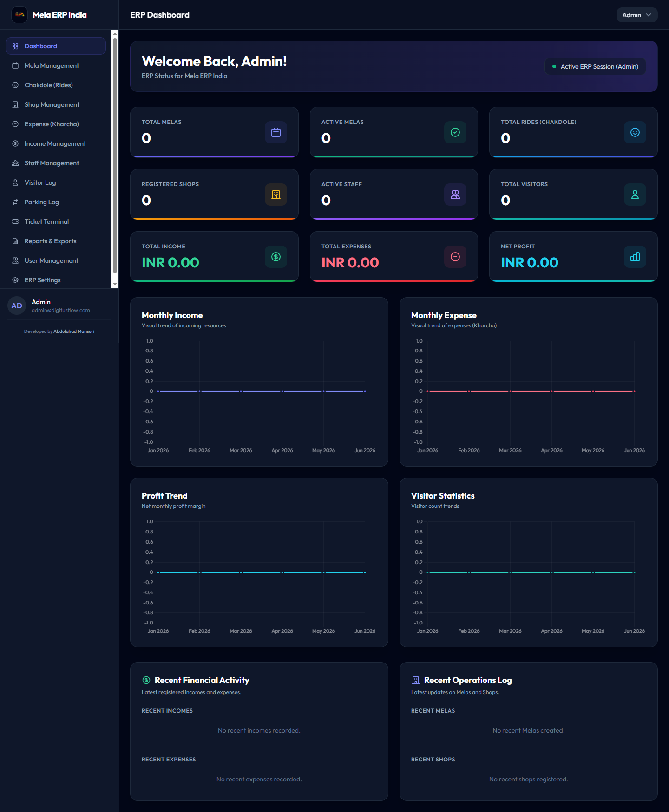Viewport: 669px width, 812px height.
Task: Click the Total Income dollar icon
Action: [x=276, y=257]
